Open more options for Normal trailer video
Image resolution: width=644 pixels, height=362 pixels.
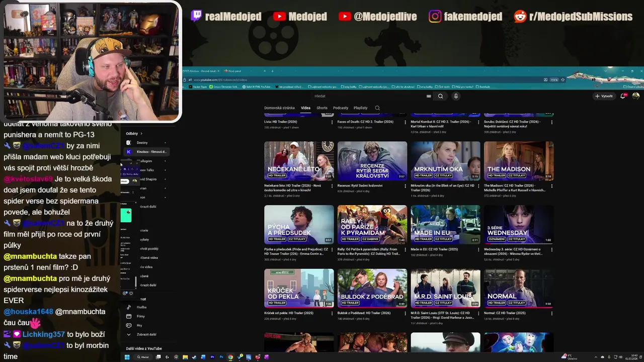tap(552, 313)
